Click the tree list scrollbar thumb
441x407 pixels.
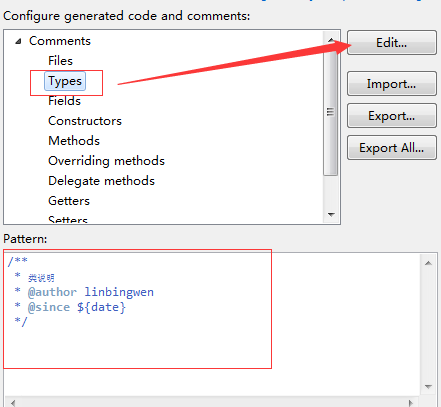[x=331, y=112]
